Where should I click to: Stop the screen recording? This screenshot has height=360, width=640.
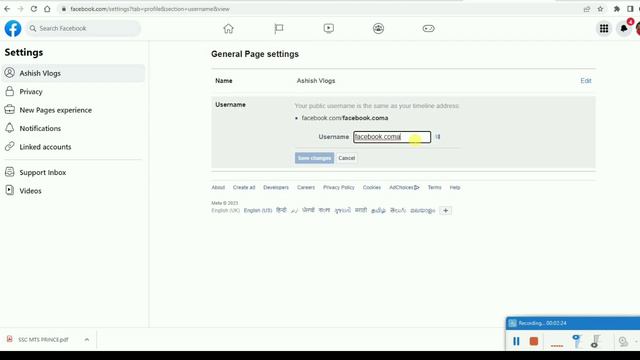click(x=533, y=341)
